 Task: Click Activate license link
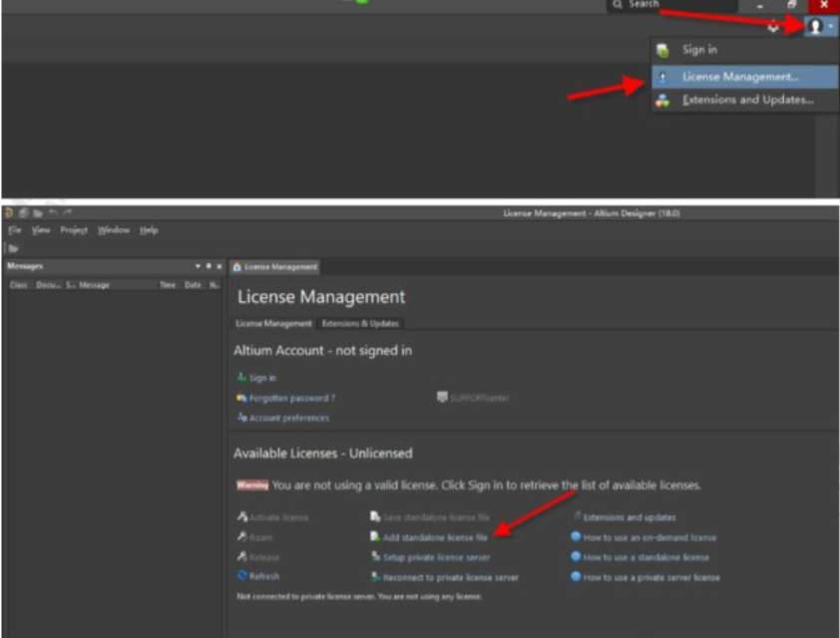click(x=278, y=517)
